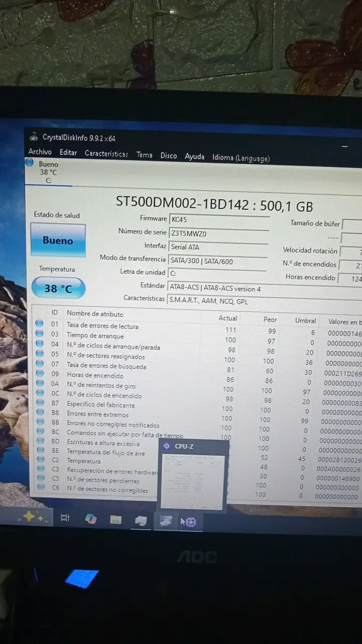Click the ID column header
This screenshot has width=362, height=644.
54,312
